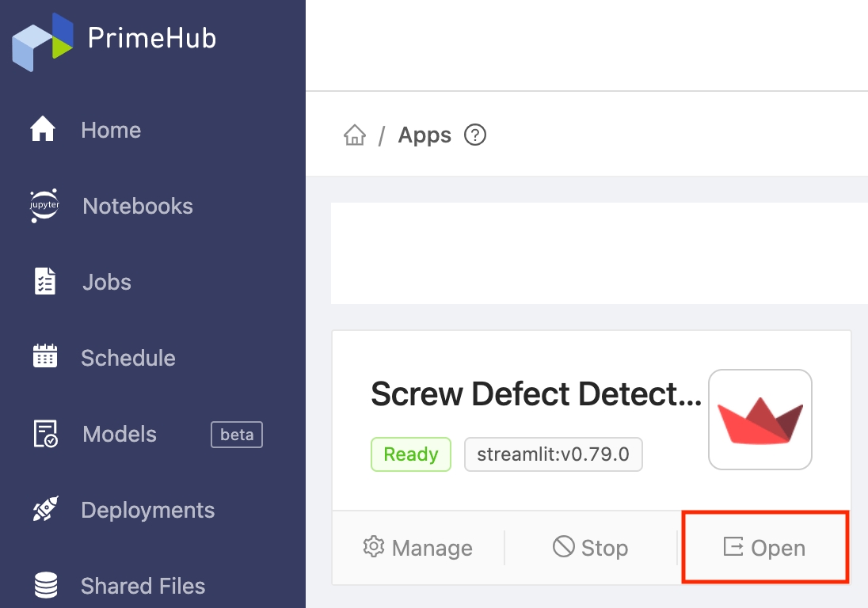The image size is (868, 608).
Task: Select Schedule in the sidebar
Action: click(128, 358)
